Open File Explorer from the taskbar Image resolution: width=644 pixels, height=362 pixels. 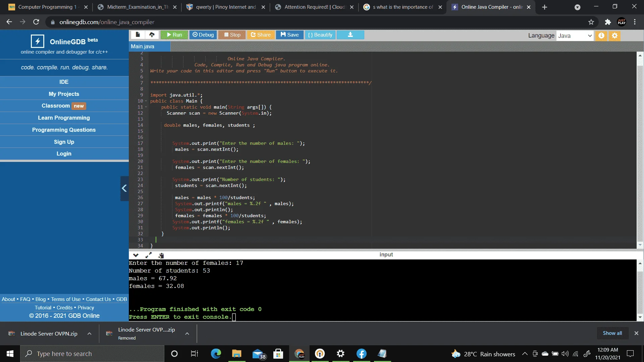(236, 354)
